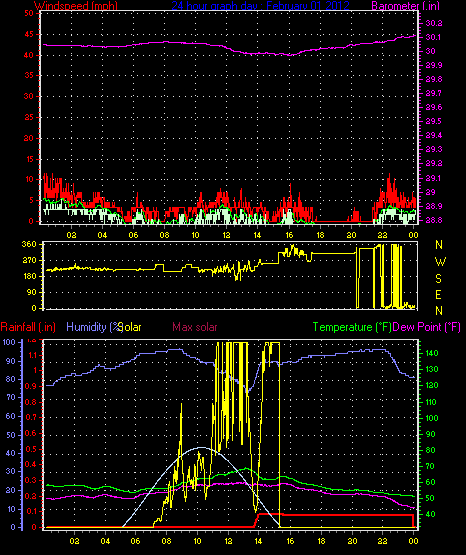Click hour 06 under the rainfall graph

(x=136, y=541)
